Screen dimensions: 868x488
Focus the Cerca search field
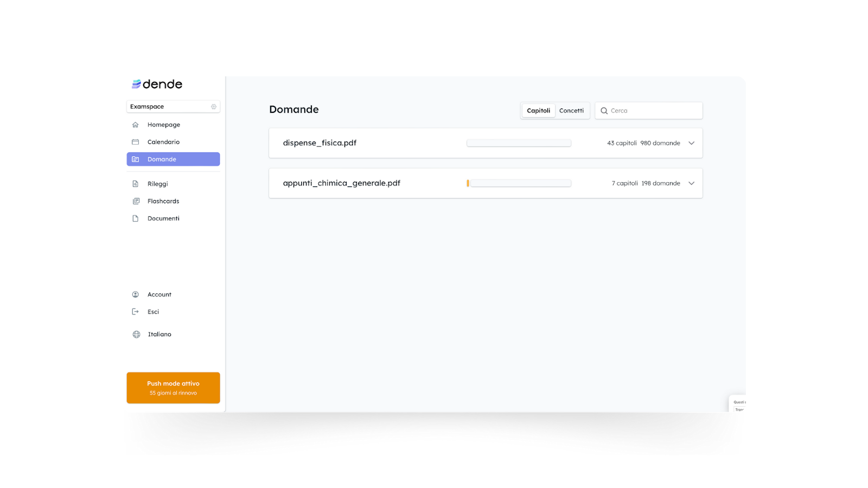pyautogui.click(x=649, y=111)
